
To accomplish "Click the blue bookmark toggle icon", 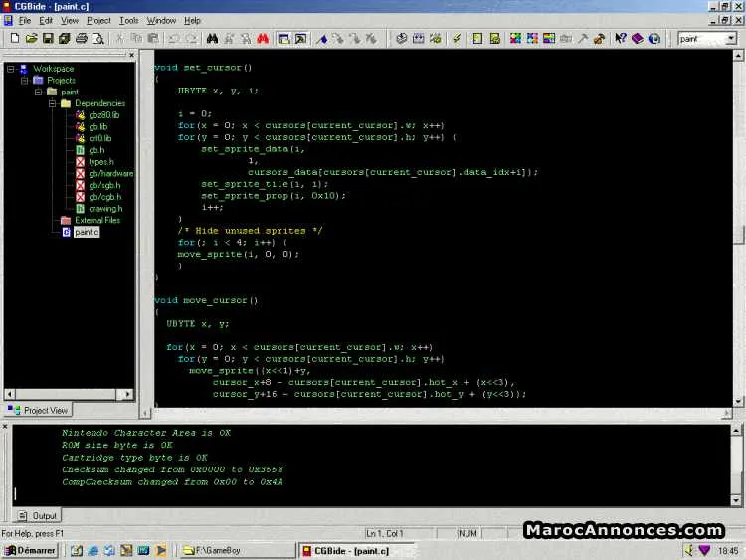I will tap(322, 39).
